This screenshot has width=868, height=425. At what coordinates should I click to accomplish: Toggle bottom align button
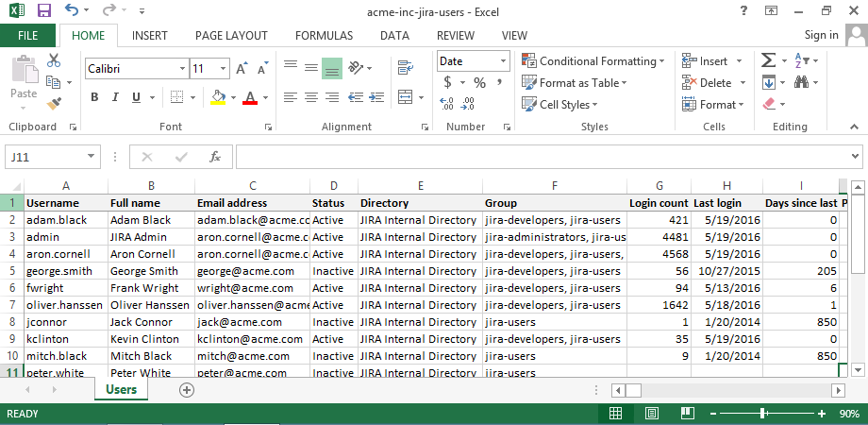(332, 69)
